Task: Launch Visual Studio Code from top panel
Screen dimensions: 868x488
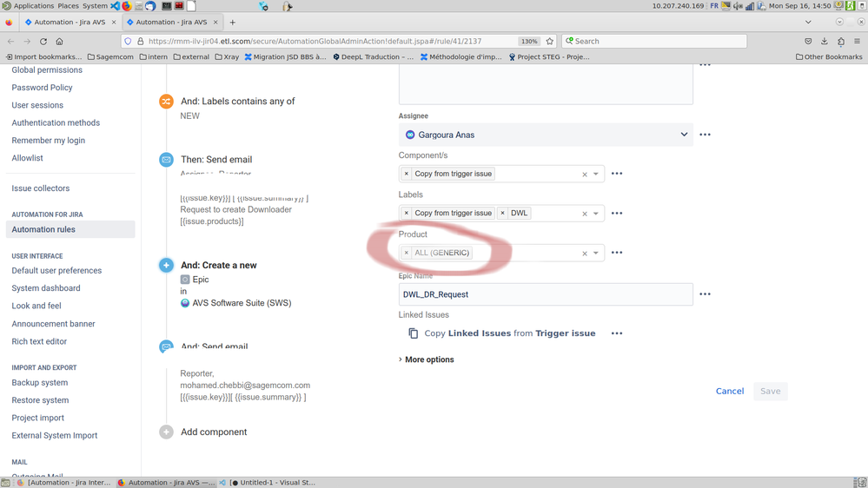Action: [115, 6]
